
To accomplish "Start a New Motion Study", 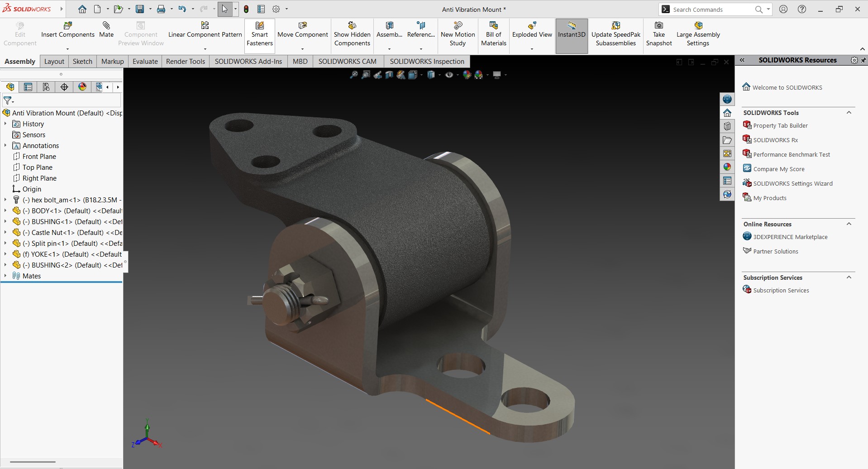I will pyautogui.click(x=458, y=34).
